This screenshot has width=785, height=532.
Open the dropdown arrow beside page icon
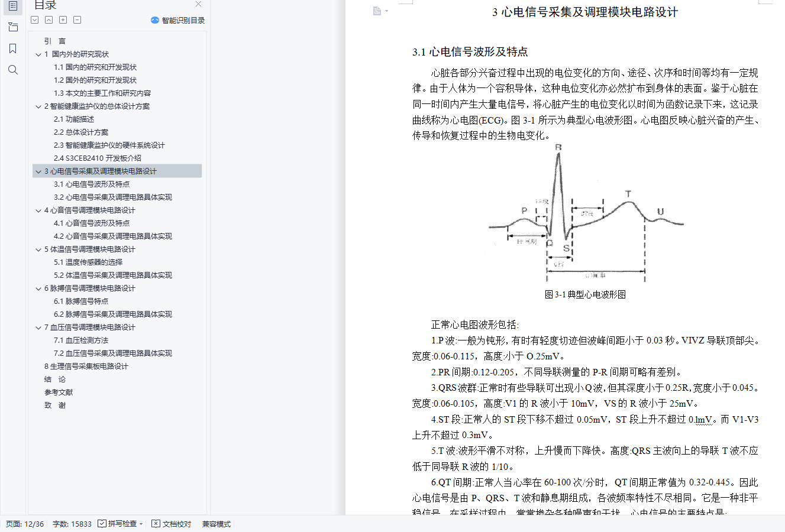point(387,11)
